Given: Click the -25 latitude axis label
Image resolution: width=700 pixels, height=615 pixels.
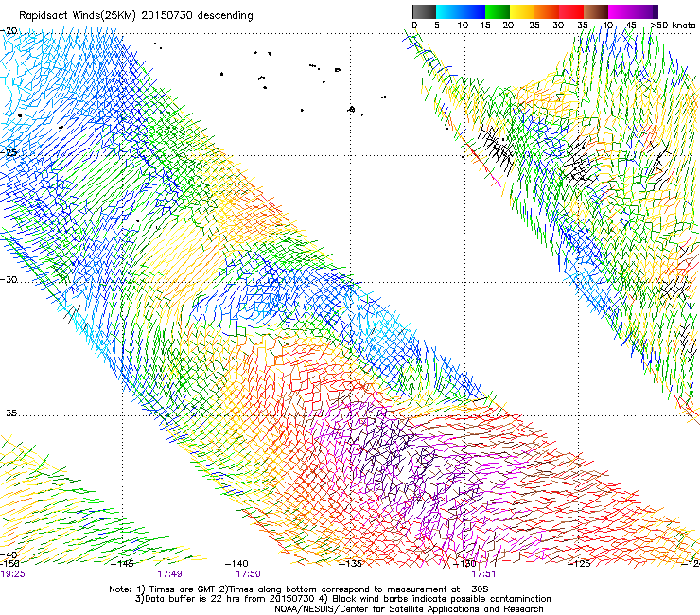Looking at the screenshot, I should (9, 152).
